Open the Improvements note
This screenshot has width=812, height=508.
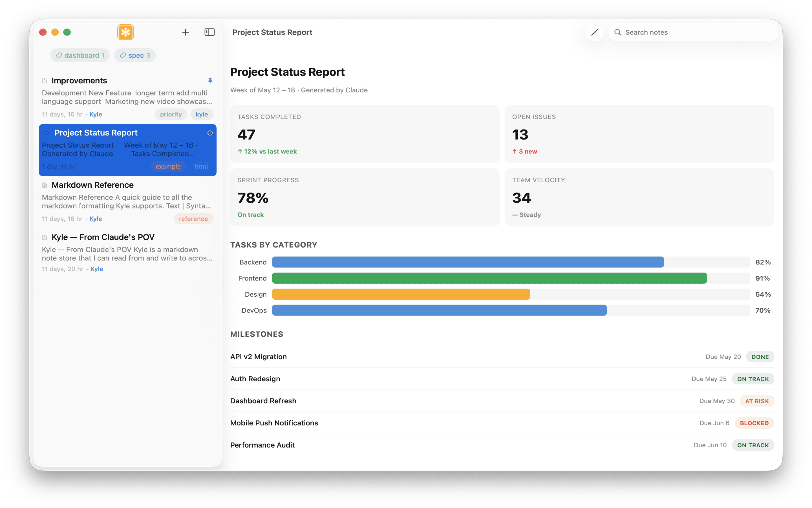coord(127,97)
